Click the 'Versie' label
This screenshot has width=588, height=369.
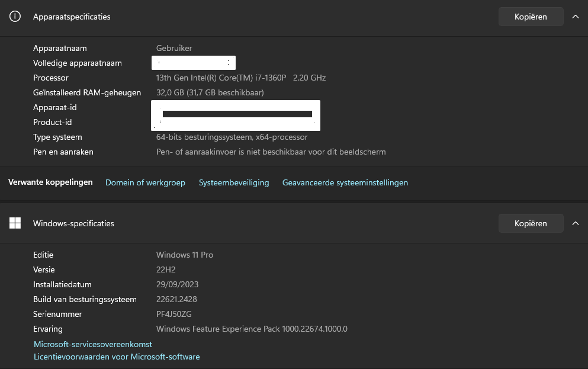click(44, 269)
